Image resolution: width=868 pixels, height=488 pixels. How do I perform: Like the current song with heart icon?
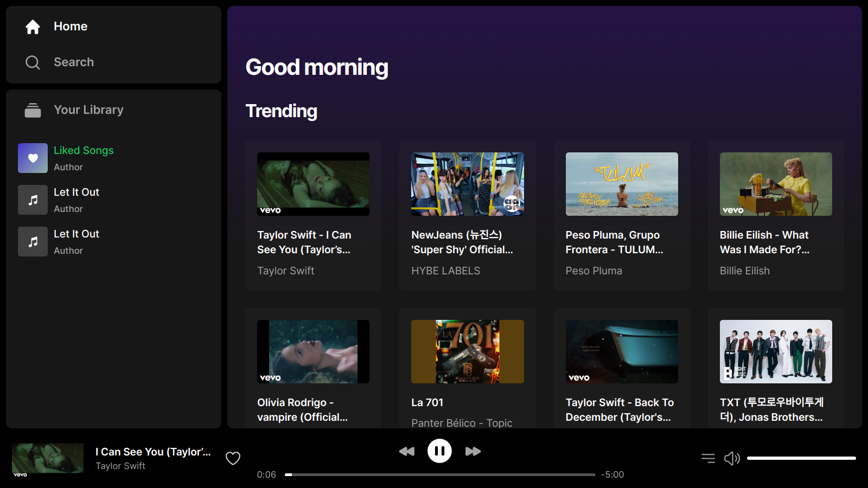pos(233,458)
